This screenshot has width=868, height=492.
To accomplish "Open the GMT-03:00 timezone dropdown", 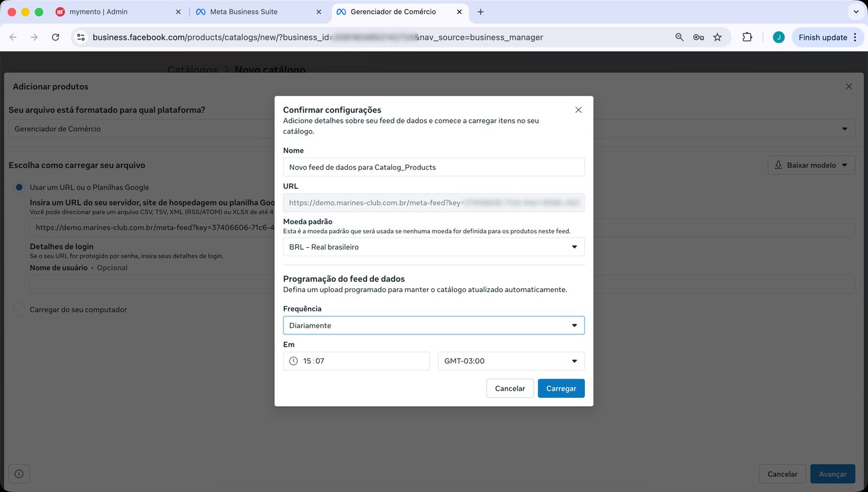I will click(511, 361).
